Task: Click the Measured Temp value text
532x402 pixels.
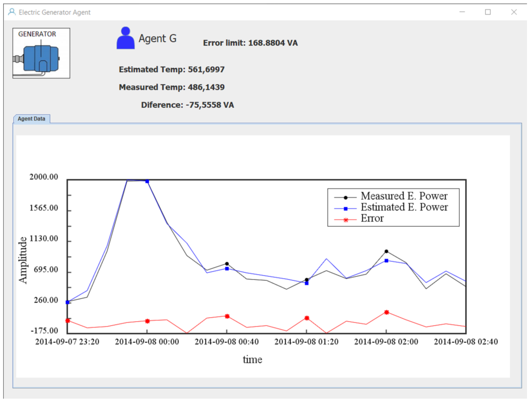Action: [206, 87]
